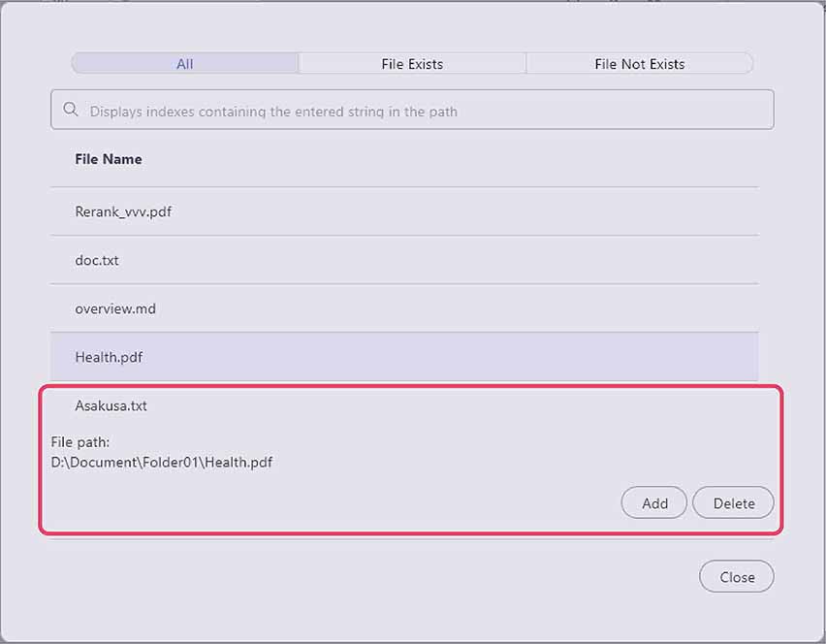Click the magnifying glass search icon

70,111
